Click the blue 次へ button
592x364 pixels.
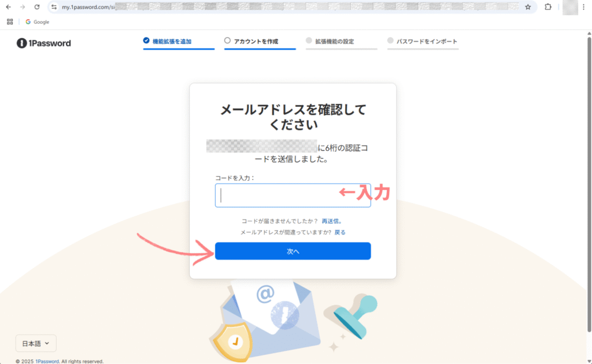[293, 251]
